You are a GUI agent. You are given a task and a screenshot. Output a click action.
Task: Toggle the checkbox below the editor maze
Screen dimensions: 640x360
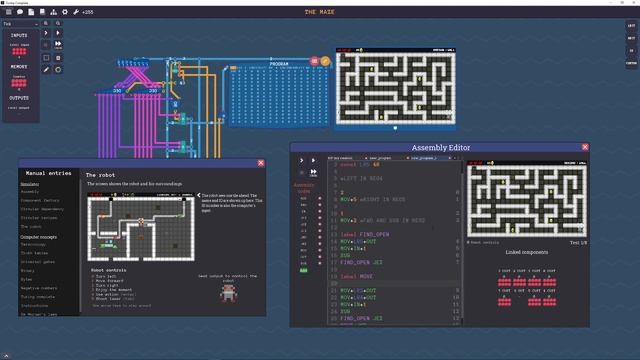pyautogui.click(x=469, y=242)
